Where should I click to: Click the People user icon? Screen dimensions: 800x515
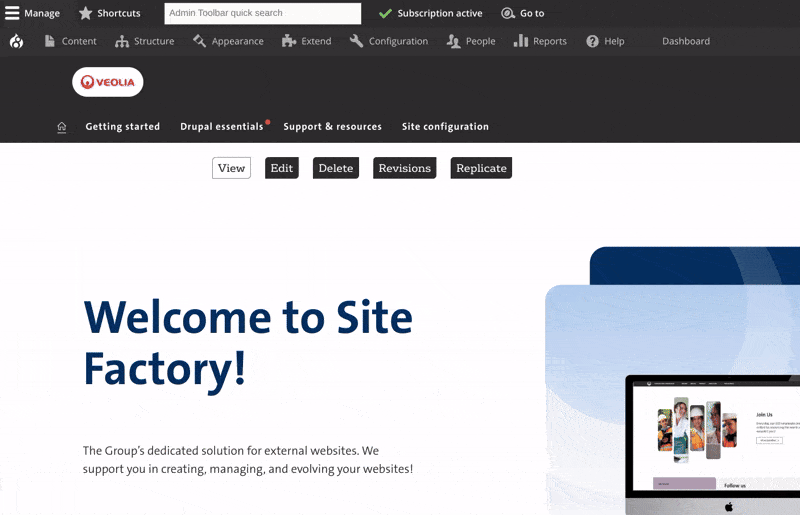[453, 41]
